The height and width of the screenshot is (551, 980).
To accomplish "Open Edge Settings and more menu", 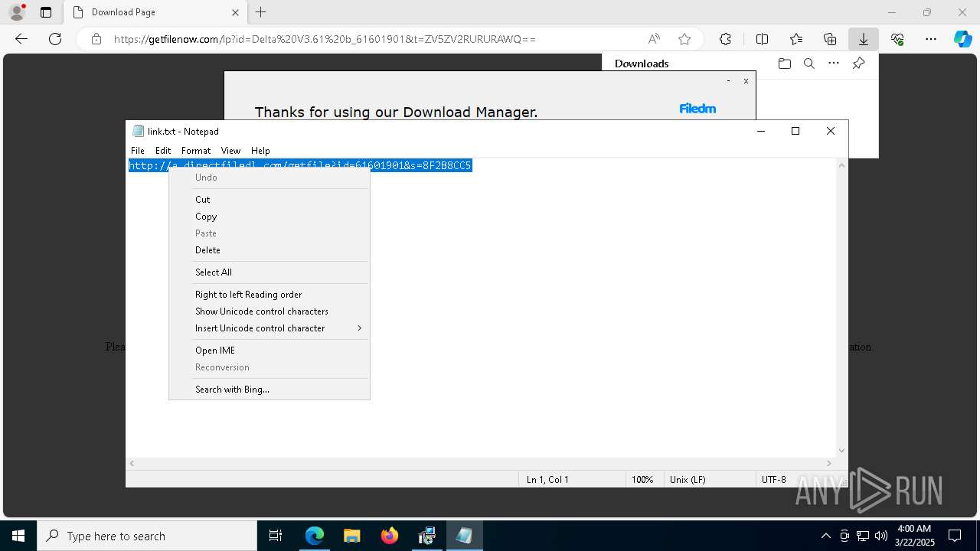I will (x=931, y=39).
